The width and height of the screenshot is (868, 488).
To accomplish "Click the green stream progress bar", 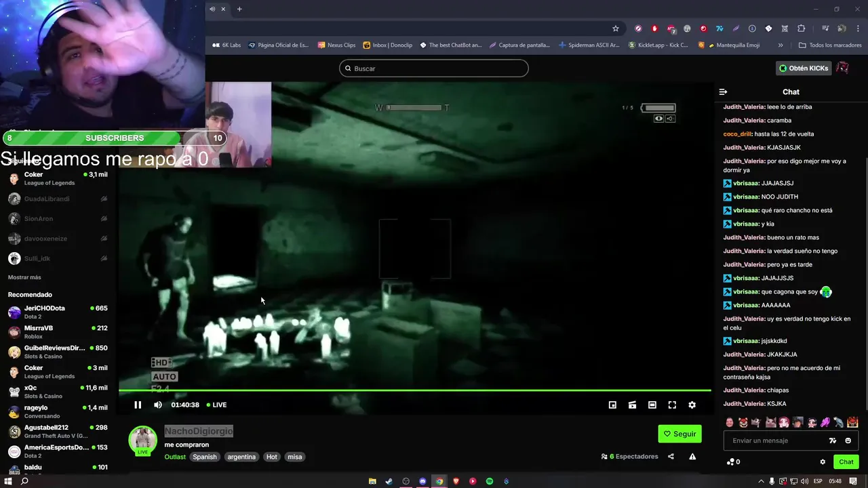I will (415, 390).
